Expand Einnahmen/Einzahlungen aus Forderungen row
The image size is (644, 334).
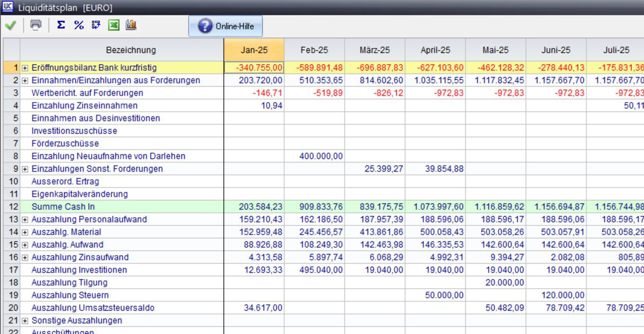point(25,80)
